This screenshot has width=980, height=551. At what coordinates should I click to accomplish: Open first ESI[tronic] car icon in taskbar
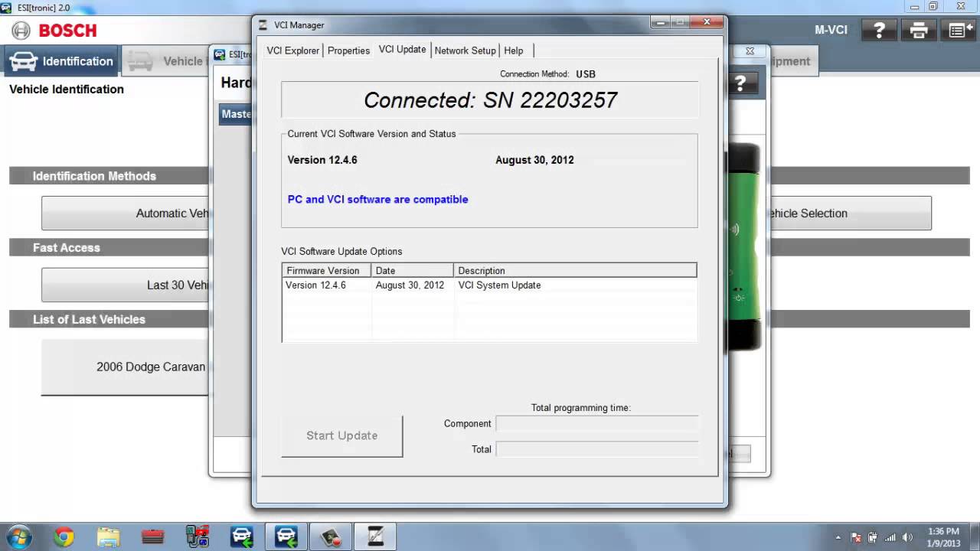(242, 537)
